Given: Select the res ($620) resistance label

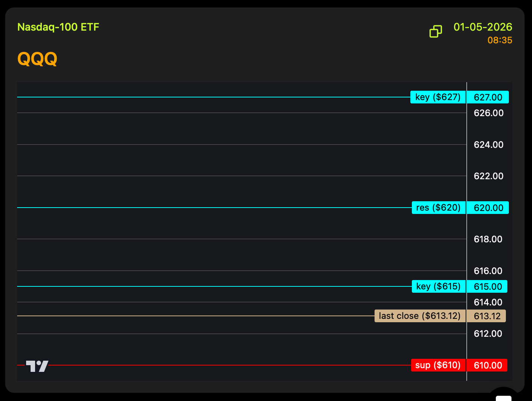Looking at the screenshot, I should 438,208.
